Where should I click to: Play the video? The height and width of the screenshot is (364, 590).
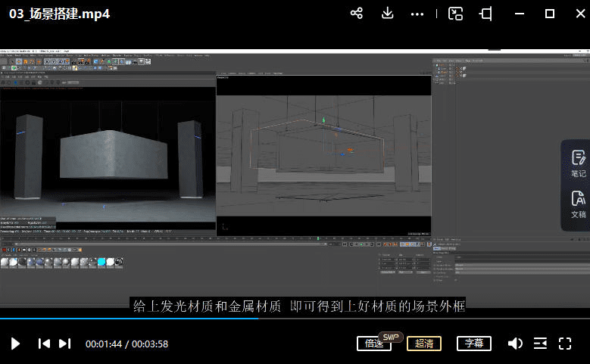click(x=15, y=344)
